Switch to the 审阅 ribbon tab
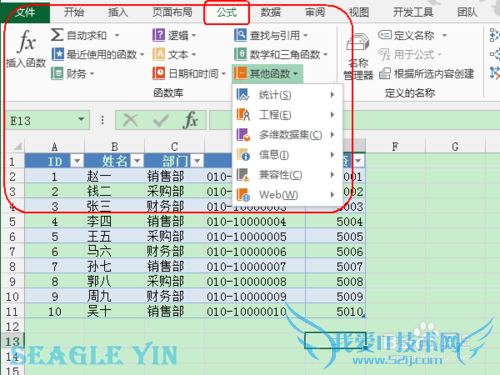 (x=315, y=12)
